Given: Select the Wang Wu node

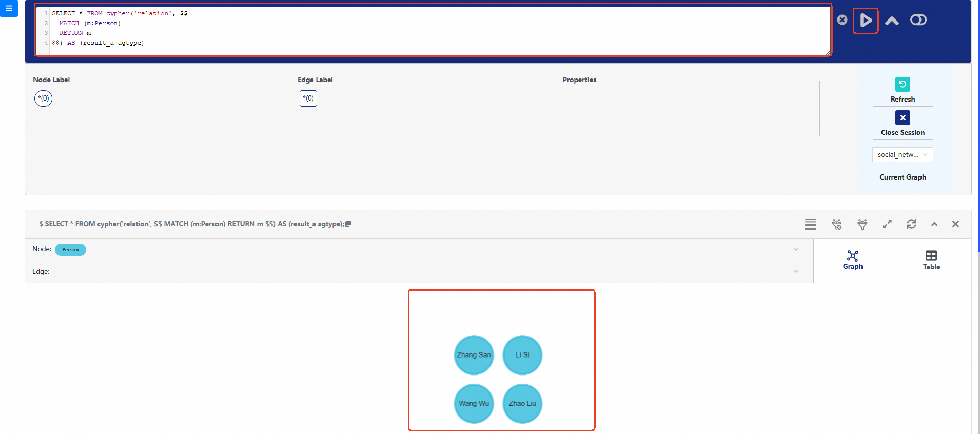Looking at the screenshot, I should point(474,404).
